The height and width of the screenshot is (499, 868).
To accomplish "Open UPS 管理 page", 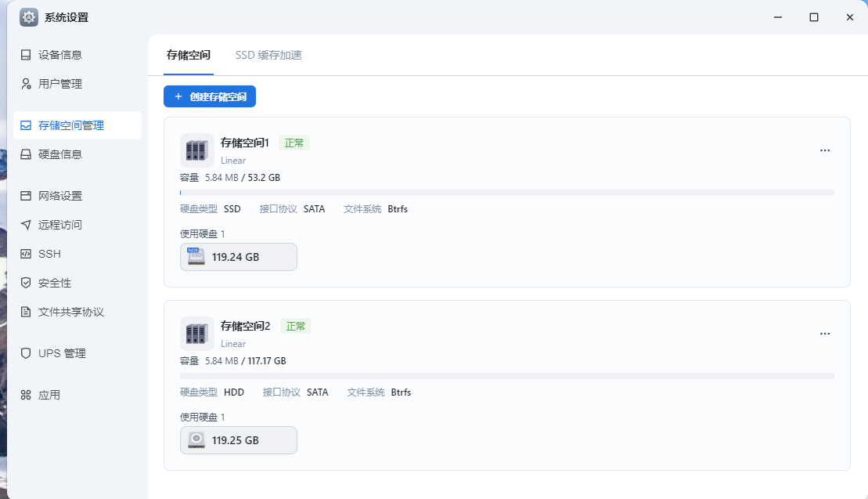I will (x=77, y=353).
